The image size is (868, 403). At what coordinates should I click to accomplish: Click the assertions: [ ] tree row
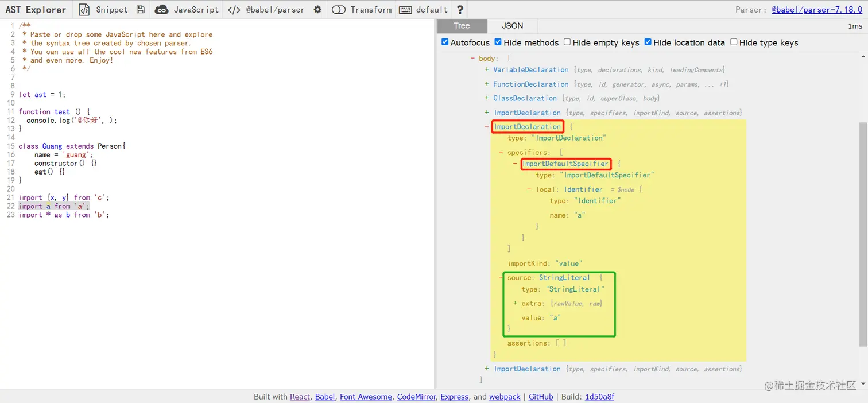tap(537, 343)
